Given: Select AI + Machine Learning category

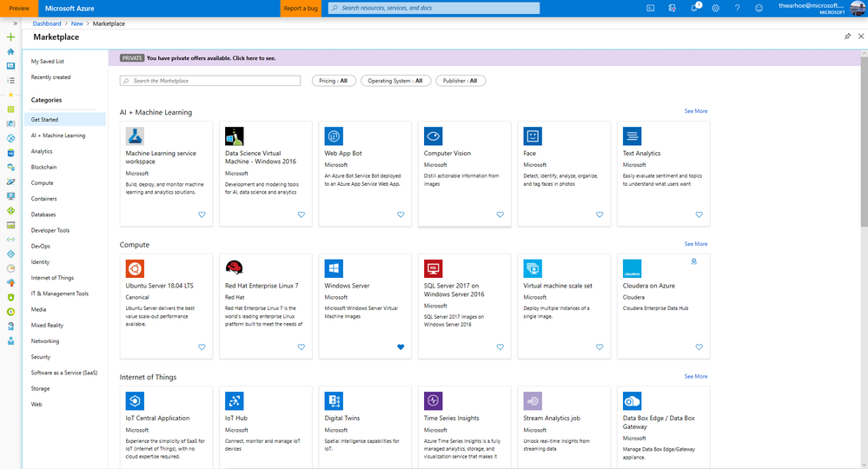Looking at the screenshot, I should point(58,135).
